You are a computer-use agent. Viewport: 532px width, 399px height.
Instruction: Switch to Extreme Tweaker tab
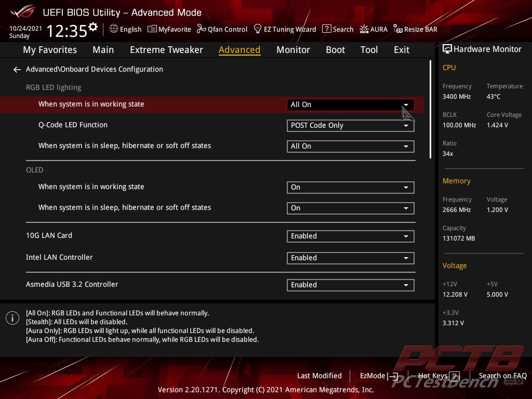point(167,50)
